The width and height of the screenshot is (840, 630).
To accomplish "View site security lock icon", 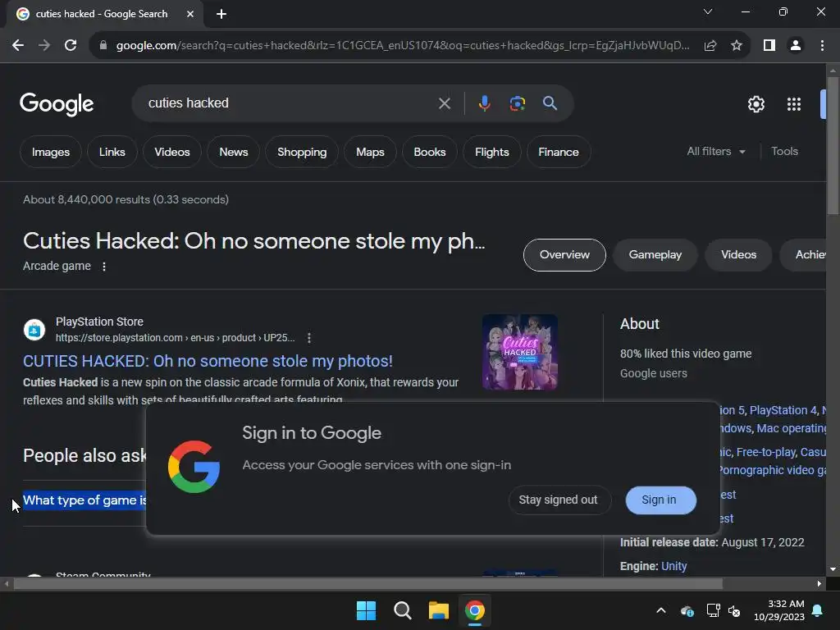I will (x=103, y=46).
